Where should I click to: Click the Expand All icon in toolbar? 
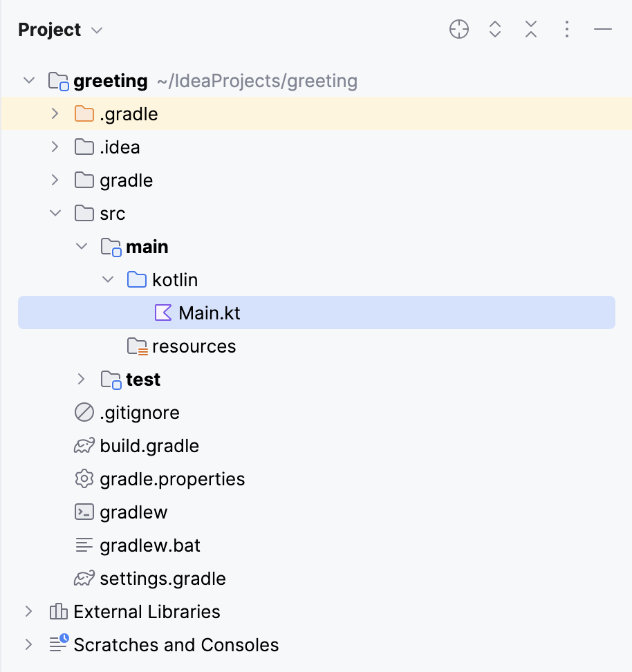pos(494,29)
